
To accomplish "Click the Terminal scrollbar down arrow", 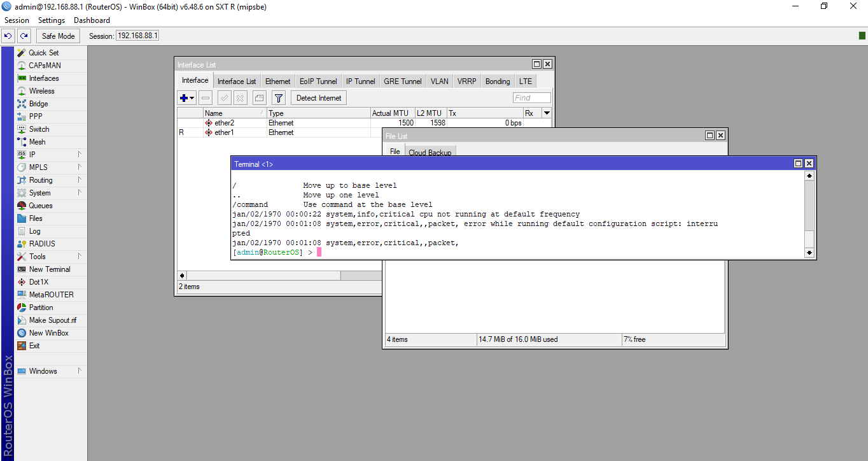I will tap(809, 253).
